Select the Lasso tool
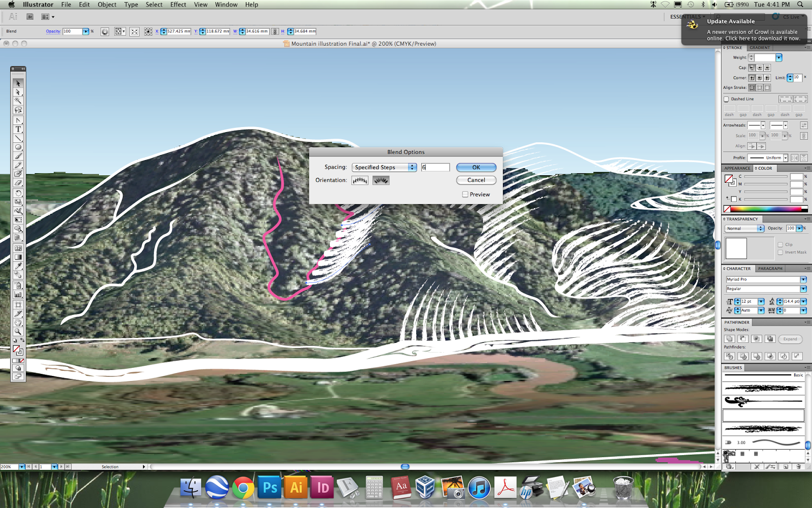The width and height of the screenshot is (812, 508). coord(18,110)
